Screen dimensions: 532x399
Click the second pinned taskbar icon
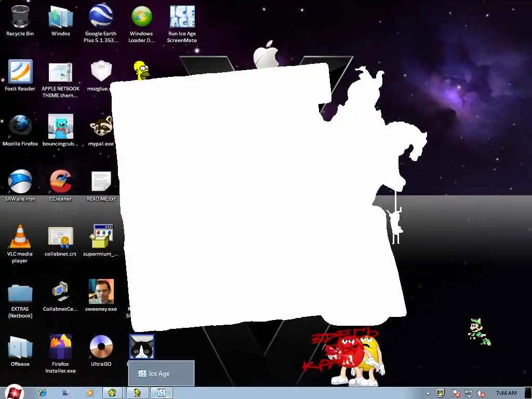coord(66,393)
